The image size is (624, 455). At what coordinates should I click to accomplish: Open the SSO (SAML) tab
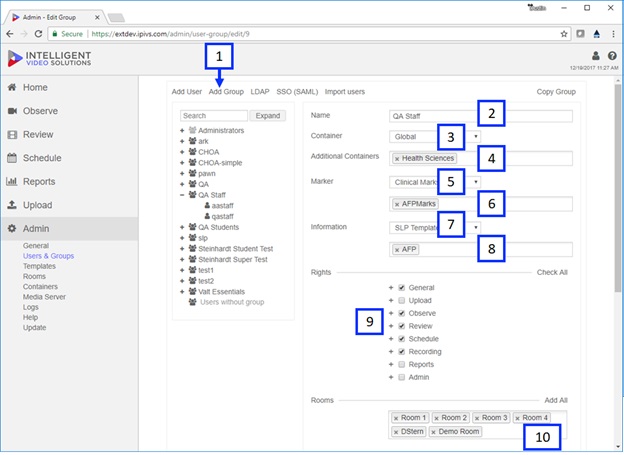pyautogui.click(x=297, y=92)
